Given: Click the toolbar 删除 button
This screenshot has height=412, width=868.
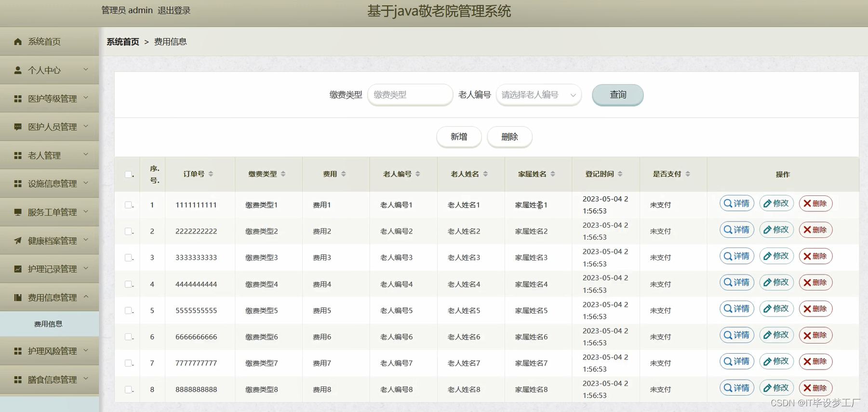Looking at the screenshot, I should [509, 137].
